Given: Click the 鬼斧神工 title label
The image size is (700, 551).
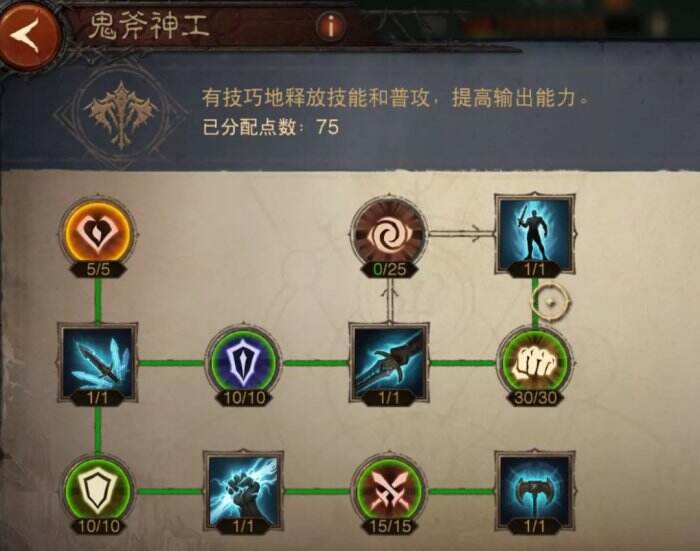Looking at the screenshot, I should click(x=149, y=25).
